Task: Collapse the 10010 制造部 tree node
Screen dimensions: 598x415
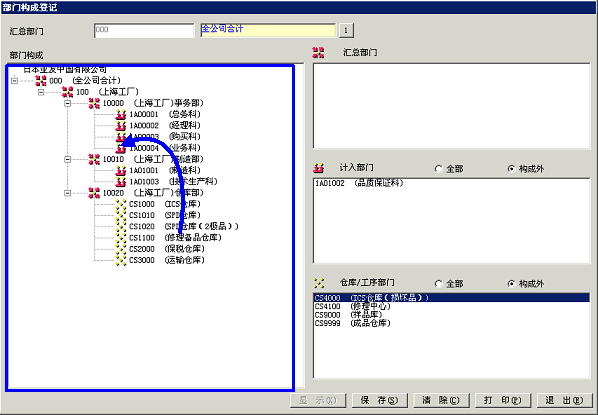Action: coord(68,159)
